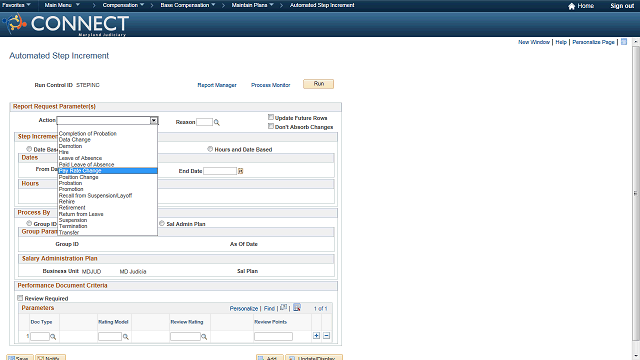Open the Process Monitor link
Image resolution: width=640 pixels, height=360 pixels.
(x=270, y=85)
